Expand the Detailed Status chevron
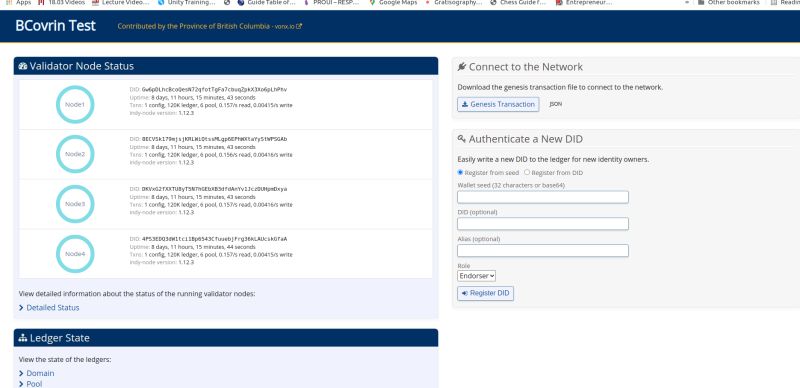The image size is (800, 388). (x=21, y=308)
